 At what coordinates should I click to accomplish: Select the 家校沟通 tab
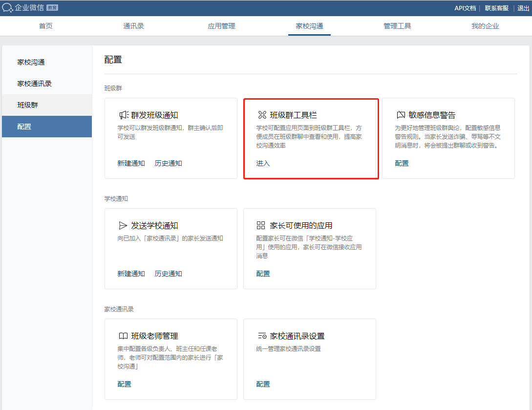click(309, 26)
